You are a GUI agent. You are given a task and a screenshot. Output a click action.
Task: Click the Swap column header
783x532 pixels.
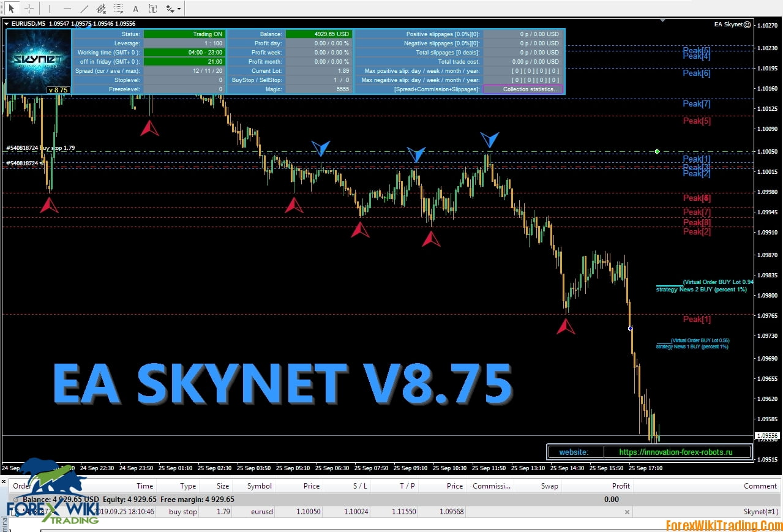click(x=549, y=486)
